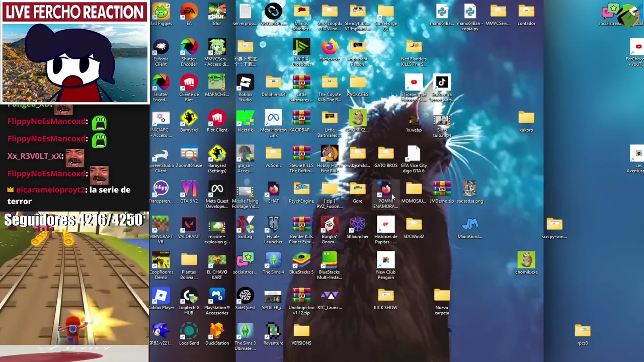Launch EL CHAVO KART icon
Viewport: 644px width, 362px height.
point(217,260)
